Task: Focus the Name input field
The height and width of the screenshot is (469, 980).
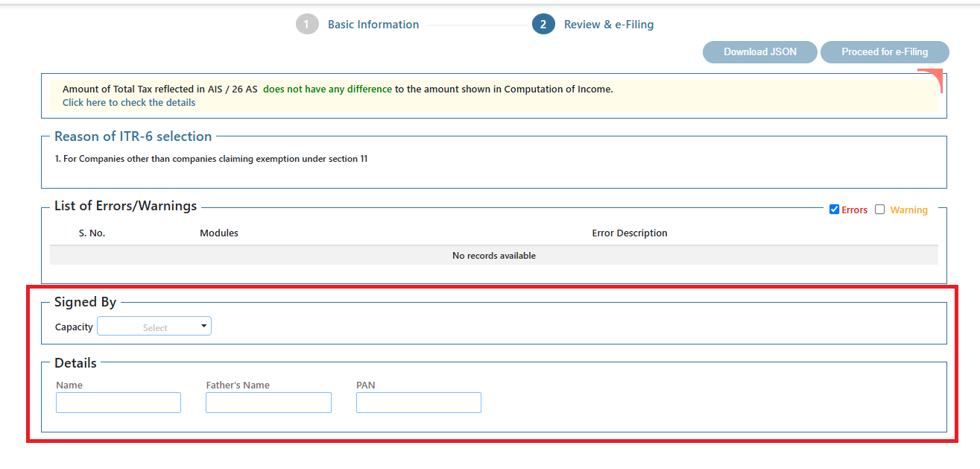Action: coord(118,403)
